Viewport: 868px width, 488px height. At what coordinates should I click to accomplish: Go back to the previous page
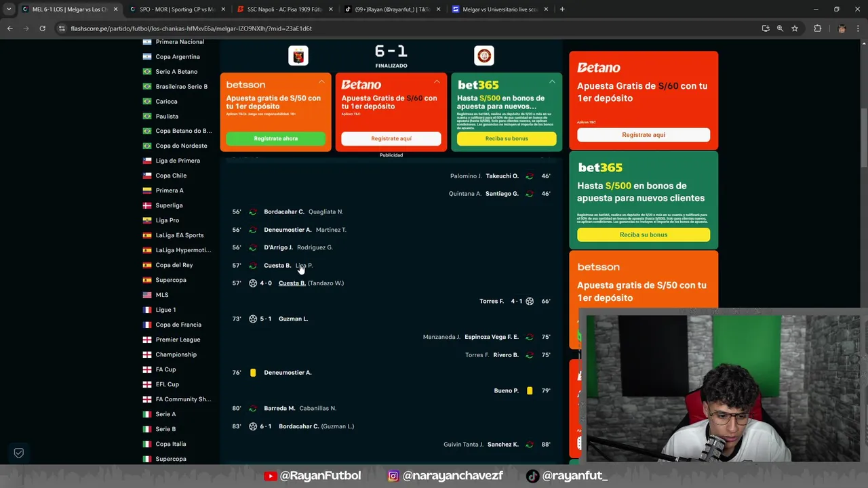[x=9, y=28]
